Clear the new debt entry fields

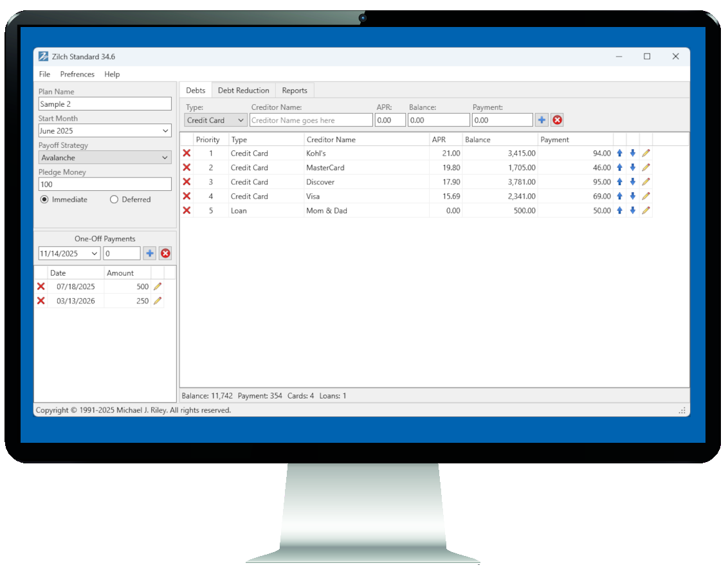[557, 120]
